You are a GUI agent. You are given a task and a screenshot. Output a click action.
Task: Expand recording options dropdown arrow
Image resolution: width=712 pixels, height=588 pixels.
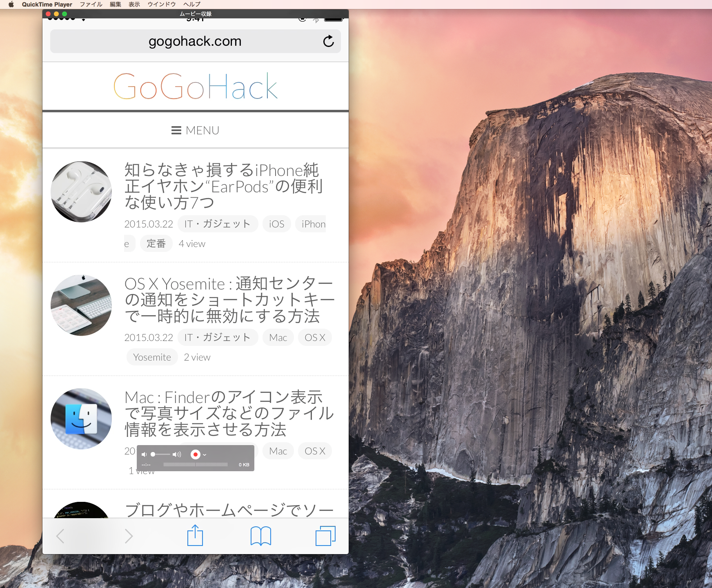205,454
